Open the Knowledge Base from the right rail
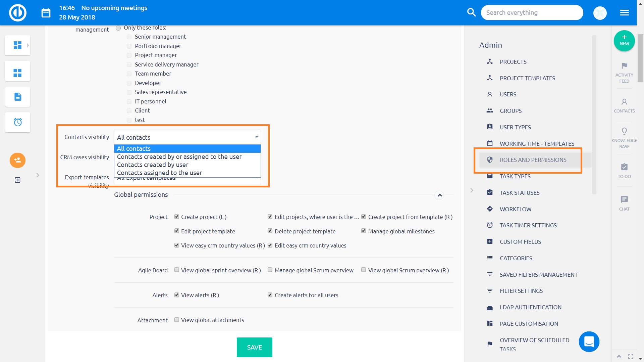The image size is (644, 362). [x=624, y=138]
